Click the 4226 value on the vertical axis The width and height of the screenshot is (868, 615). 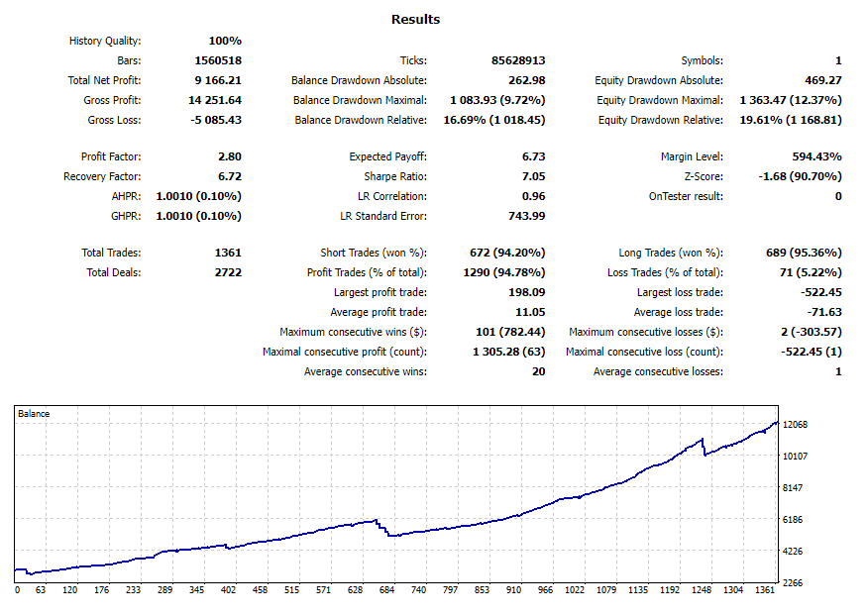pyautogui.click(x=794, y=552)
